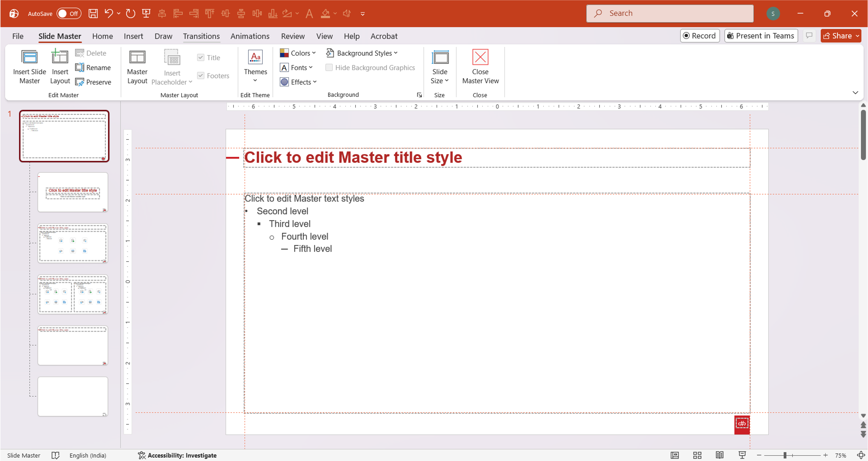Open the Colors dropdown
This screenshot has width=868, height=461.
(298, 53)
